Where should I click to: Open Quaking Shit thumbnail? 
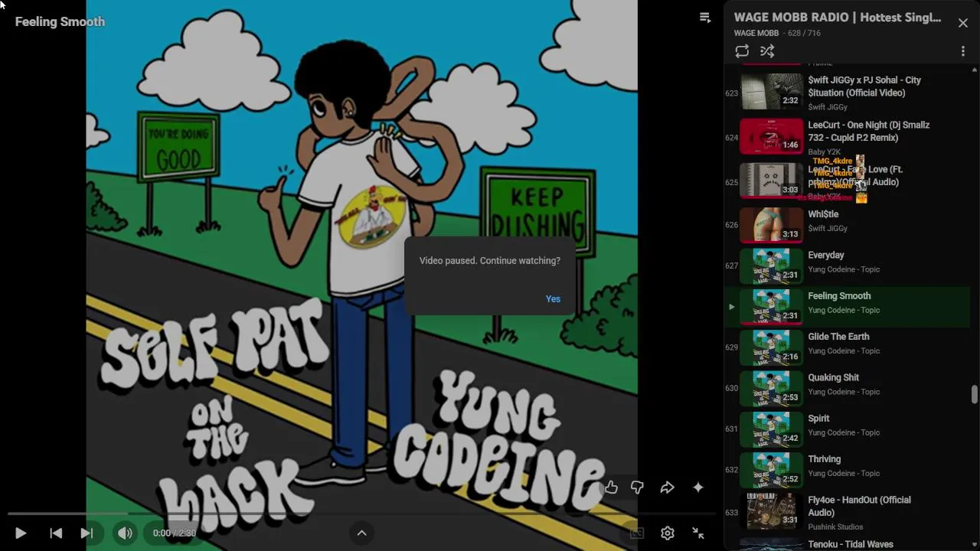[x=772, y=388]
